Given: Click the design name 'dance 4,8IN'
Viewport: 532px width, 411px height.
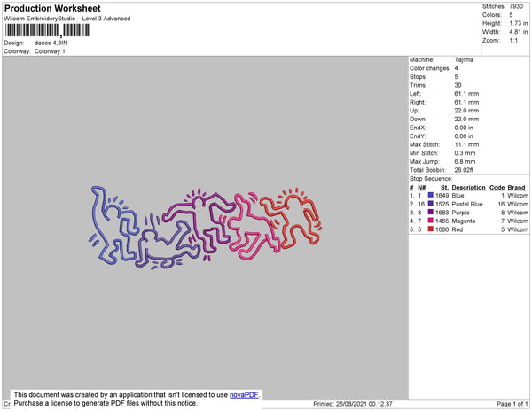Looking at the screenshot, I should pyautogui.click(x=51, y=43).
